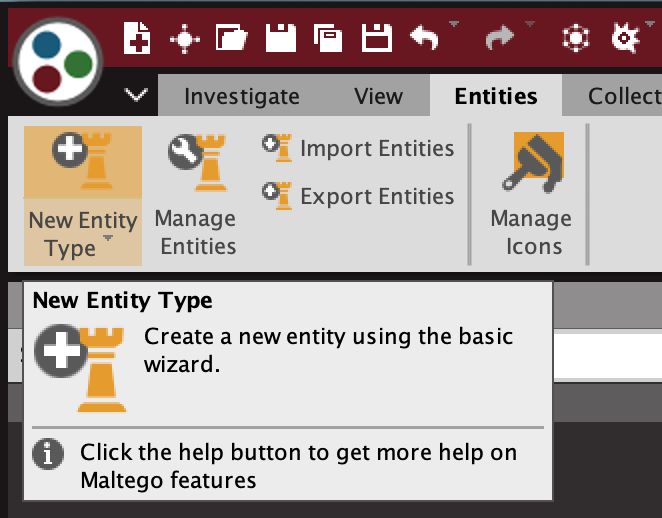The height and width of the screenshot is (518, 662).
Task: Click the New Graph document icon
Action: (136, 38)
